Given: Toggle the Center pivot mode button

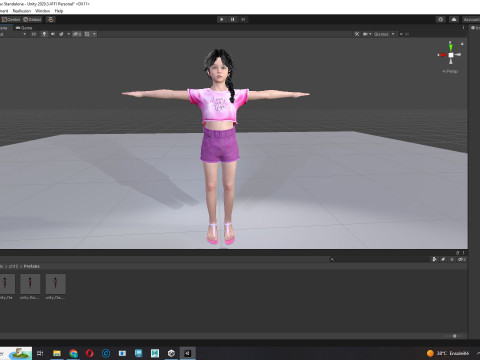Looking at the screenshot, I should (x=11, y=19).
